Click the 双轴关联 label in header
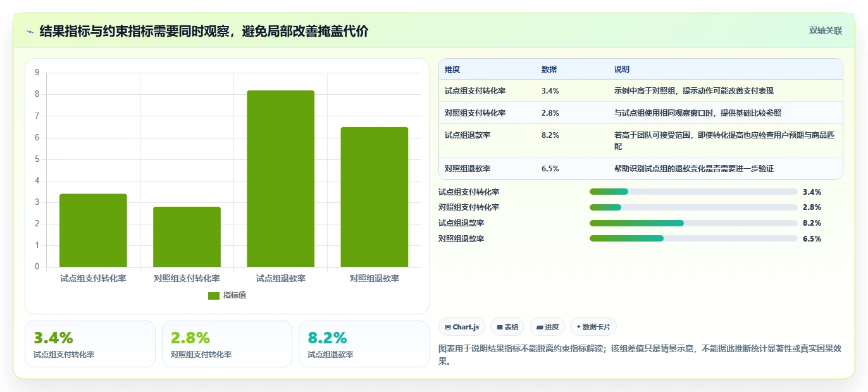 826,30
